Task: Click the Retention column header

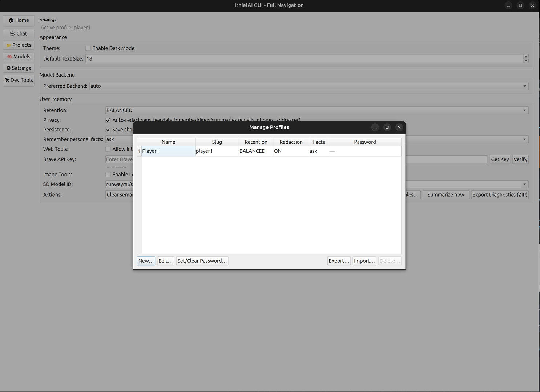Action: [x=256, y=142]
